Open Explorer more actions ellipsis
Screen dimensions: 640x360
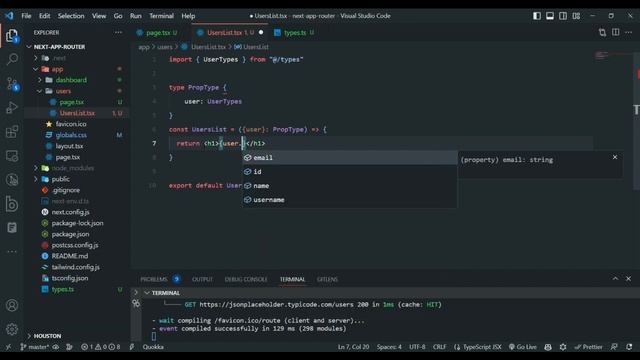pos(118,32)
